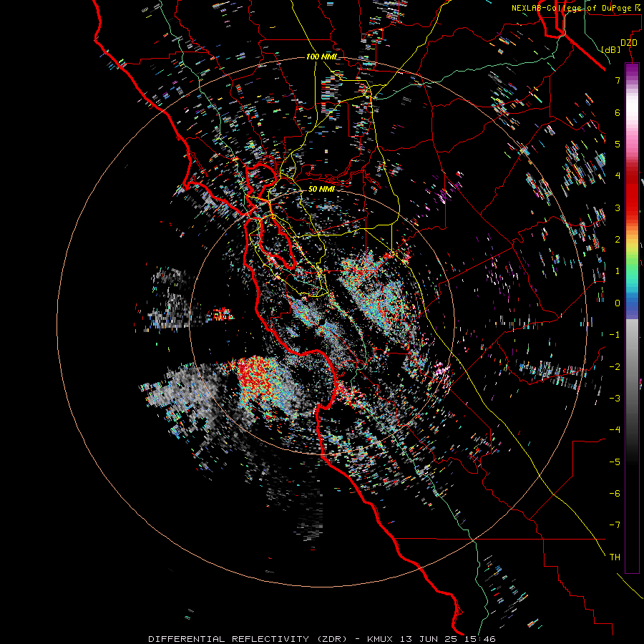Viewport: 644px width, 644px height.
Task: Click the "1" value on color scale
Action: coord(618,271)
